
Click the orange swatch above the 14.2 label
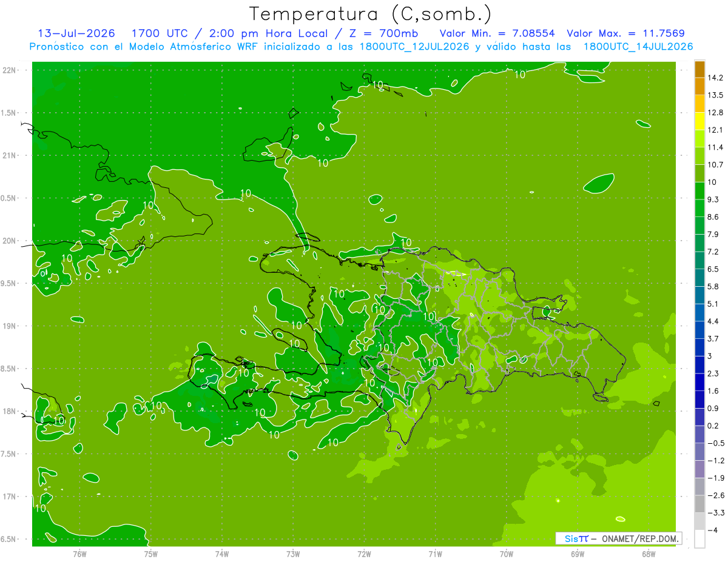click(699, 69)
